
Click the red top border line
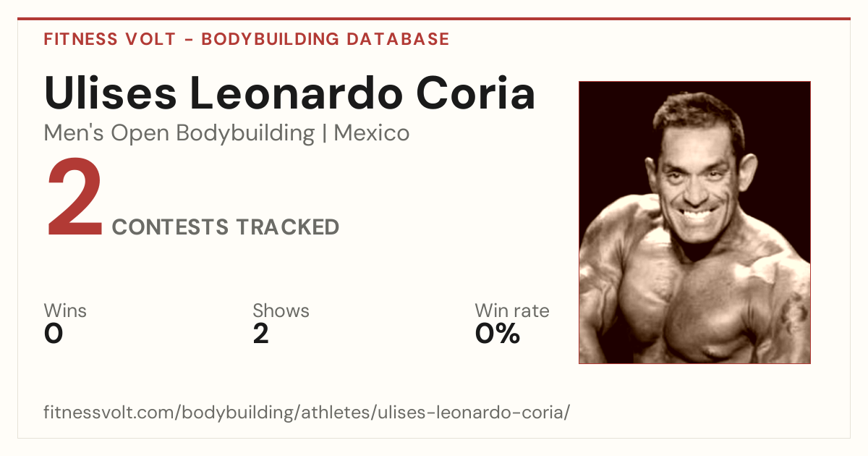coord(434,19)
